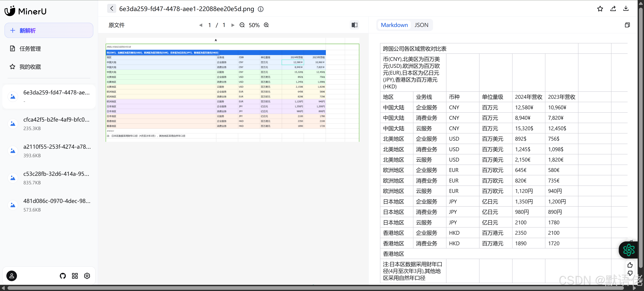The width and height of the screenshot is (644, 291).
Task: Click the filename 6e3da259-fd47-4478-aee1-22088ee20e5d.png title
Action: pyautogui.click(x=186, y=9)
